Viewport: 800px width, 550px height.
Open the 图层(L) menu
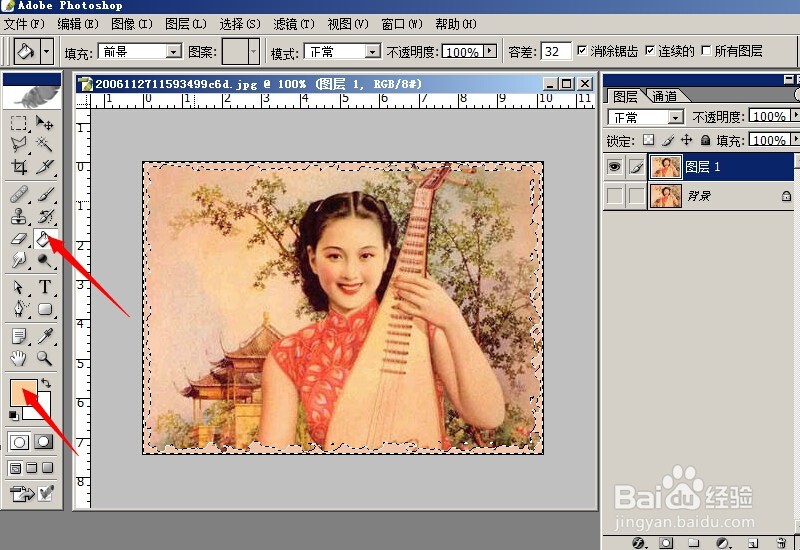click(186, 23)
